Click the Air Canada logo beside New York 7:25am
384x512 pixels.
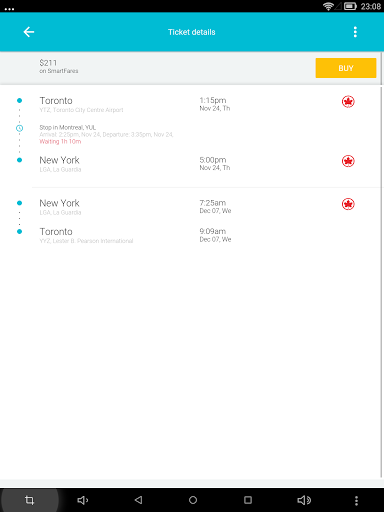348,204
